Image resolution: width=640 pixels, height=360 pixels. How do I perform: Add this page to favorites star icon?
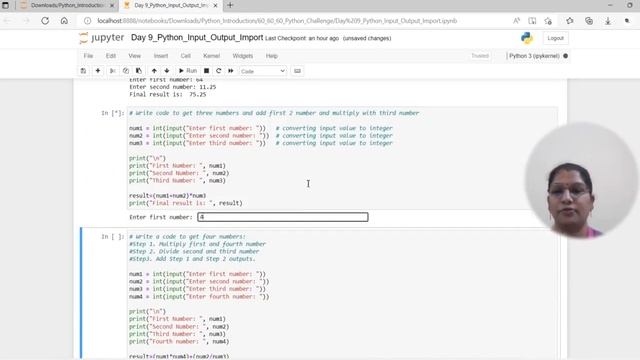[548, 21]
